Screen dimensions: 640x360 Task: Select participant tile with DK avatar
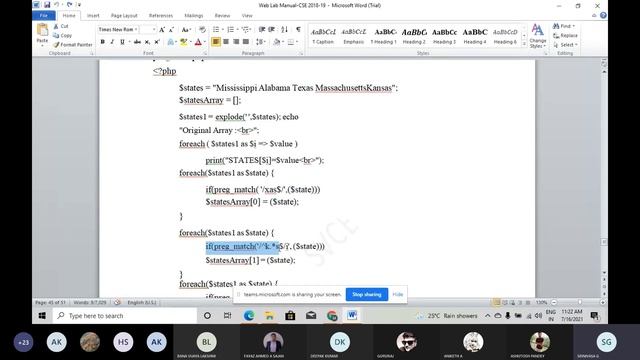tap(340, 342)
